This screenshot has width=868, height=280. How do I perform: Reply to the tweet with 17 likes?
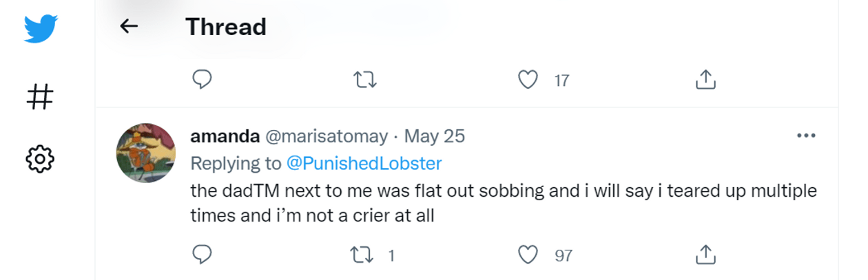(x=201, y=80)
